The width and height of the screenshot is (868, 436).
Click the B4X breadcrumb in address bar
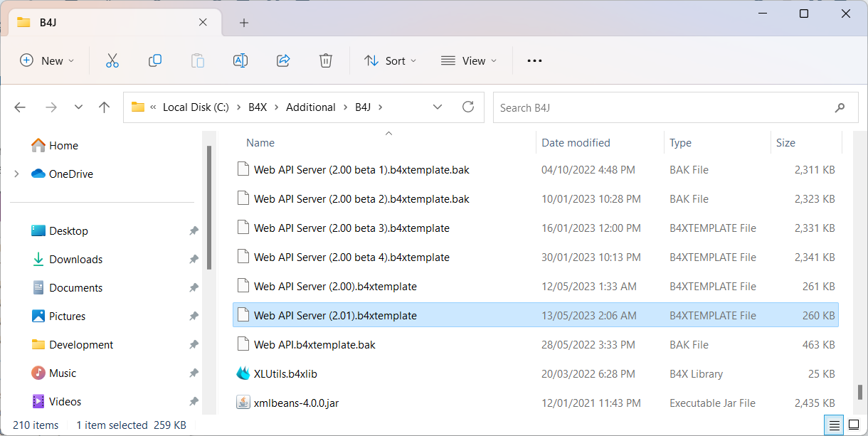[x=257, y=107]
